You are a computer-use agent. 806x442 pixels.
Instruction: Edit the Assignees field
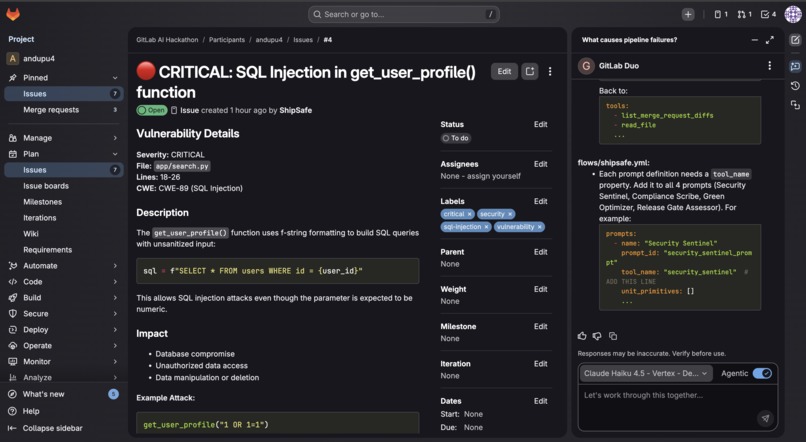pos(540,164)
